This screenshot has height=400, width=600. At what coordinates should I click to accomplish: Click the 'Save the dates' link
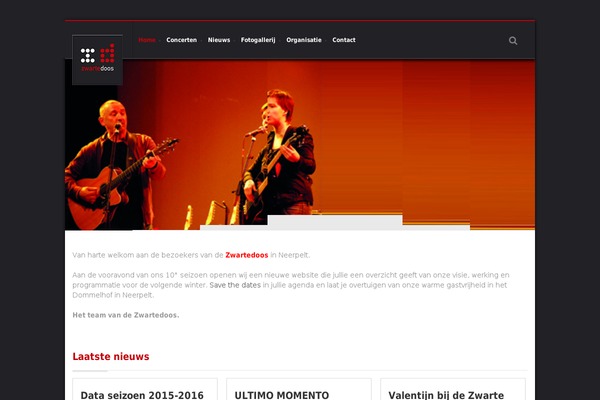coord(235,285)
